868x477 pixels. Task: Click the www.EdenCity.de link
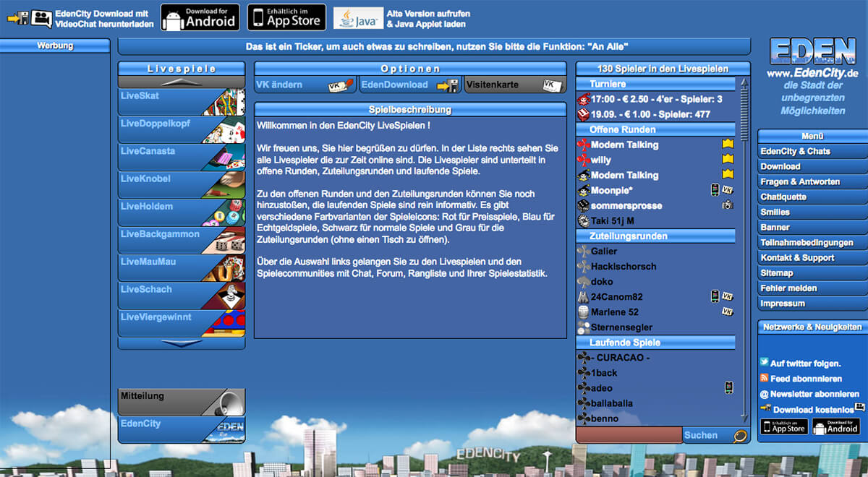(812, 73)
